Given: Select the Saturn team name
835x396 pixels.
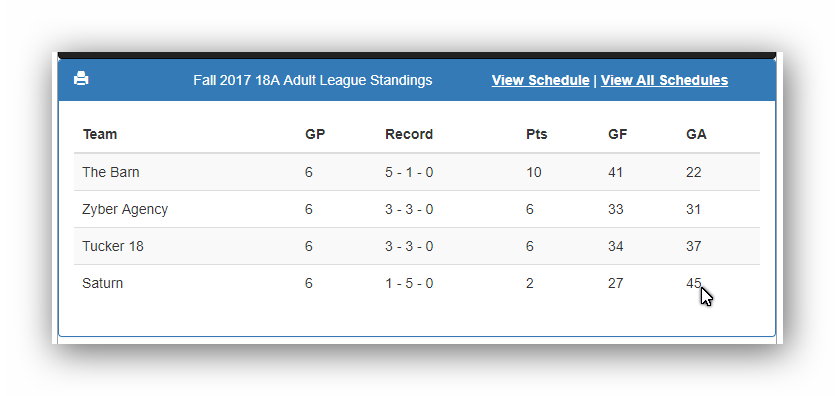Looking at the screenshot, I should (102, 283).
